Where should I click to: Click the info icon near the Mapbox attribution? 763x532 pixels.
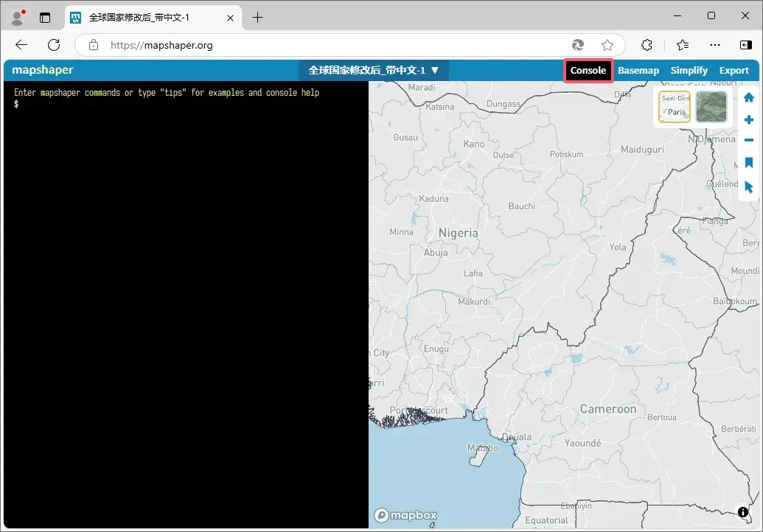coord(742,512)
